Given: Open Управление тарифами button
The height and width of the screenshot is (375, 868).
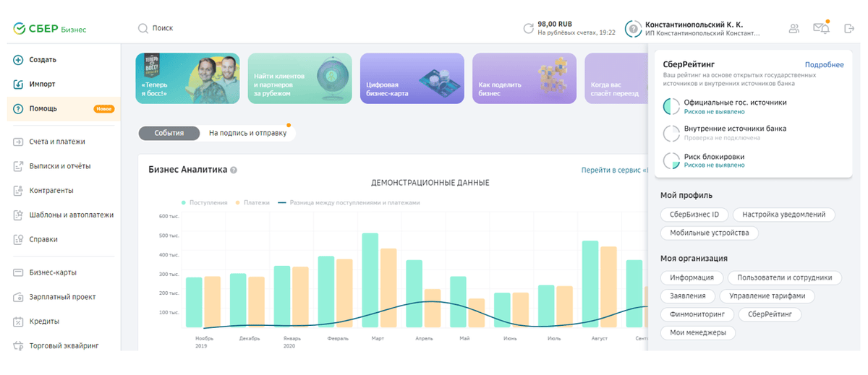Looking at the screenshot, I should point(767,296).
